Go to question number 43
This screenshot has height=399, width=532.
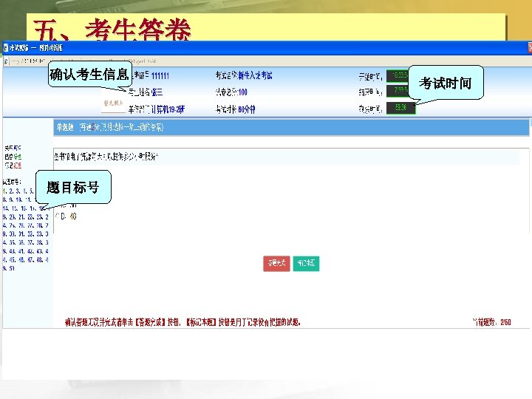pyautogui.click(x=39, y=251)
